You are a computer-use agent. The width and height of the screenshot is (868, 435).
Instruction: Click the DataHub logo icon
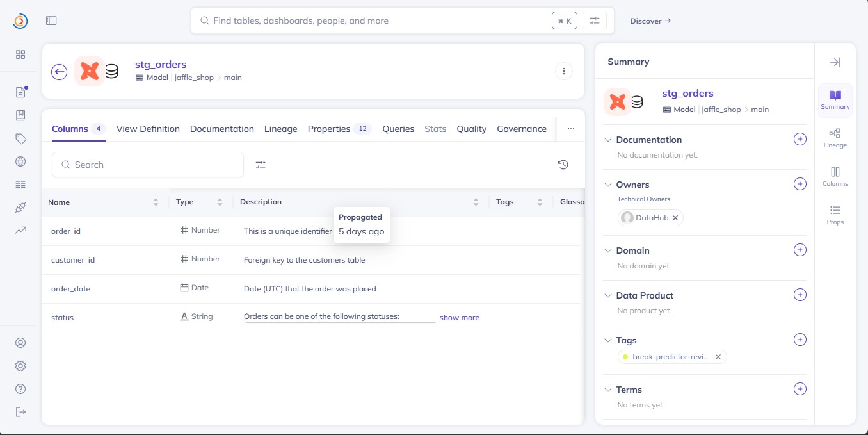coord(20,21)
